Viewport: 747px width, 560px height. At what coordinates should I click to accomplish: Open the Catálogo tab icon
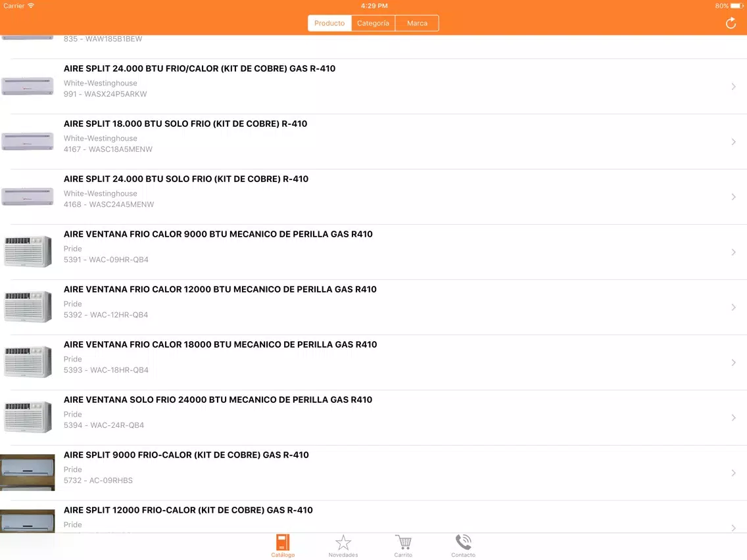(283, 542)
